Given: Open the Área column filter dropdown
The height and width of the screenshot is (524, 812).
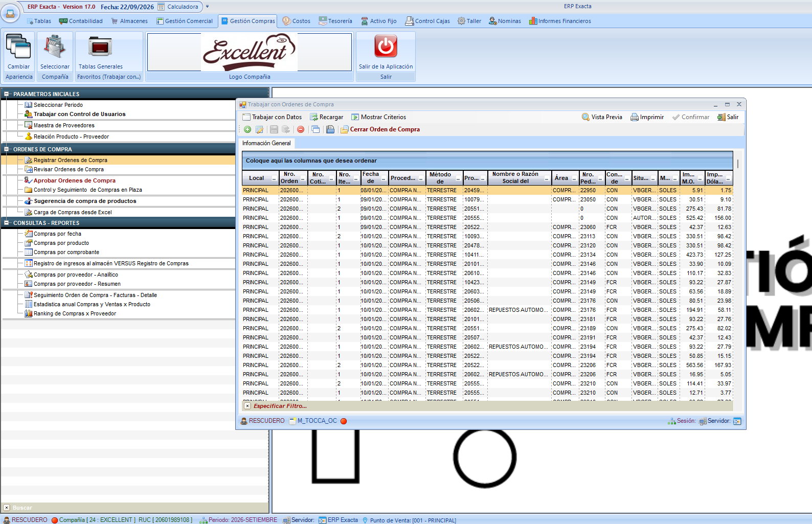Looking at the screenshot, I should pyautogui.click(x=574, y=179).
